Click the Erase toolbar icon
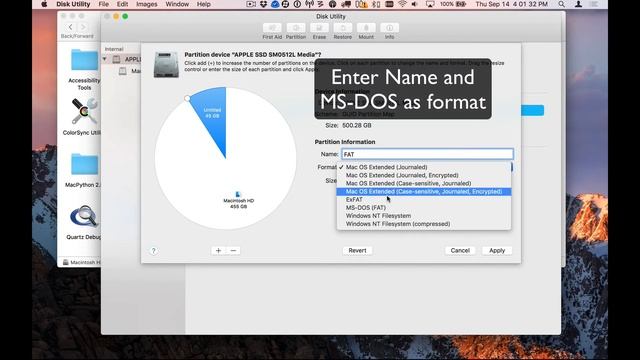The height and width of the screenshot is (360, 640). tap(319, 28)
